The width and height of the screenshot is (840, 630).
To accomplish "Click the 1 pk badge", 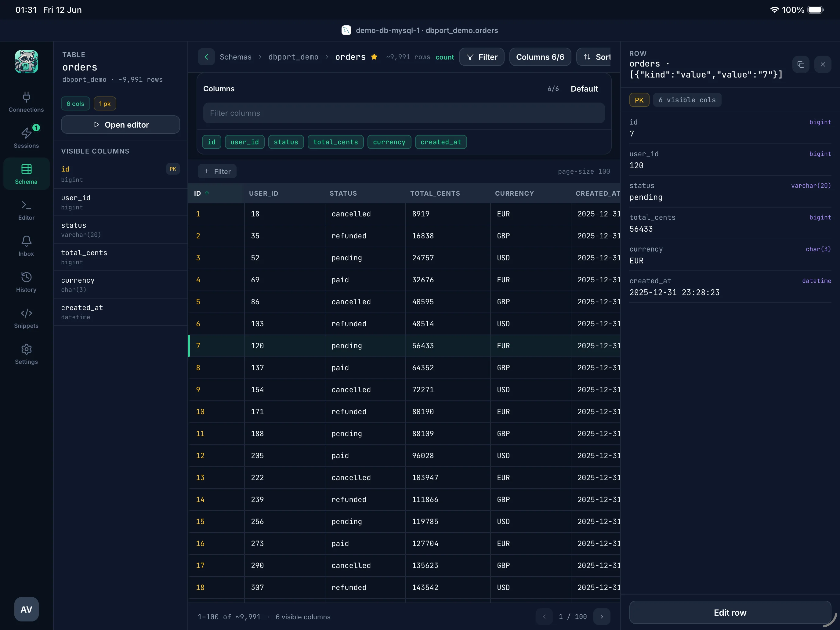I will [105, 103].
